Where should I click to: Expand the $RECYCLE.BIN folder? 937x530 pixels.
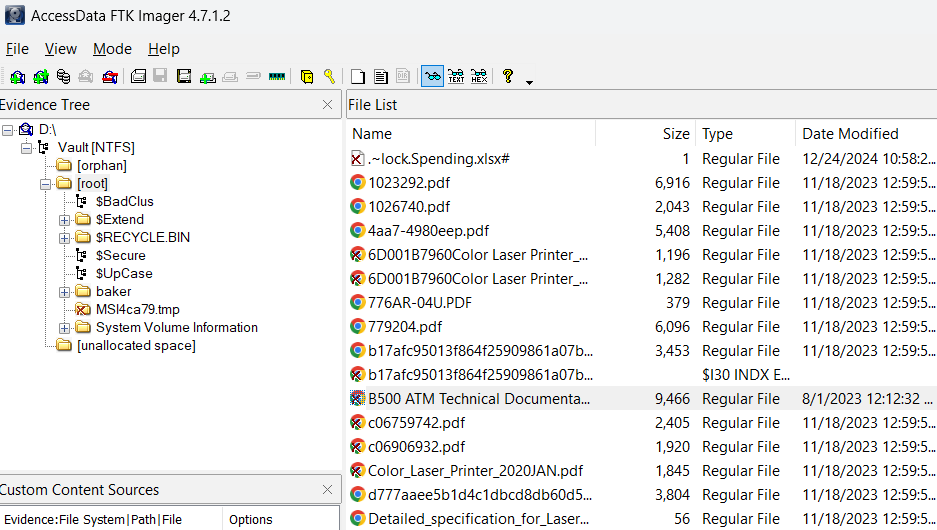65,238
